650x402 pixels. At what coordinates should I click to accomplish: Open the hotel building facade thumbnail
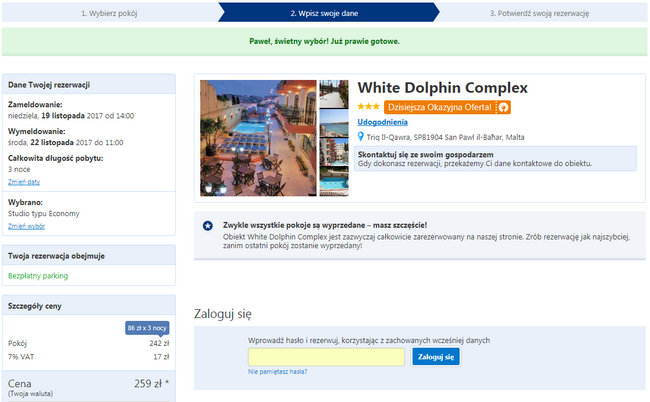tap(334, 152)
